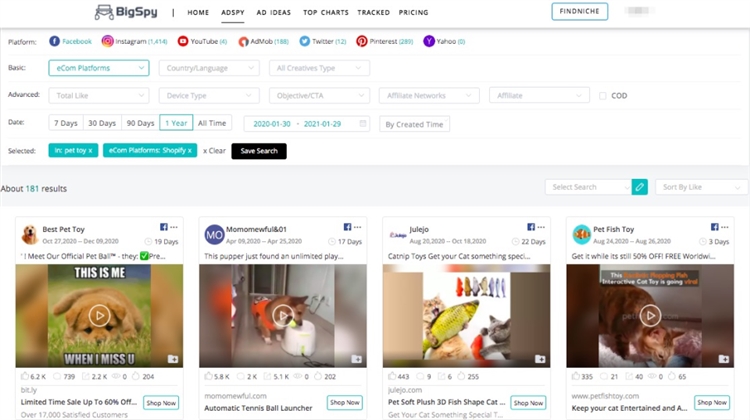The height and width of the screenshot is (420, 750).
Task: Click Shop Now on Automatic Tennis Ball Launcher
Action: click(x=344, y=402)
